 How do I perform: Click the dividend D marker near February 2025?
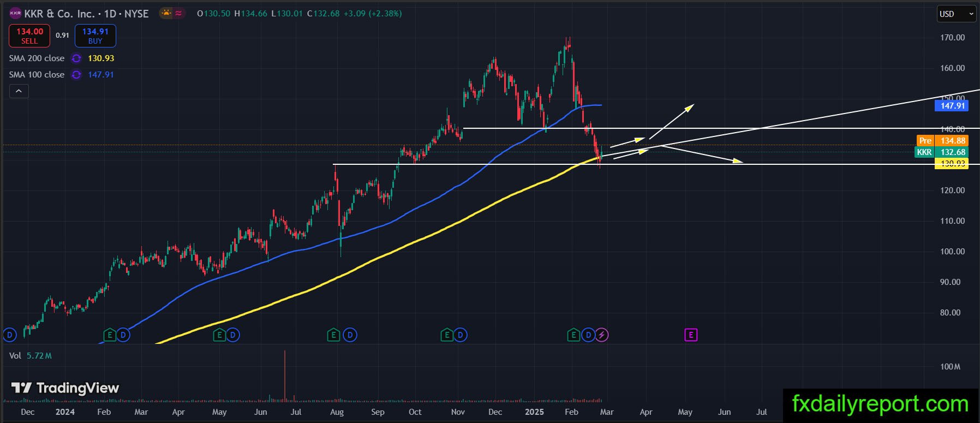tap(588, 335)
